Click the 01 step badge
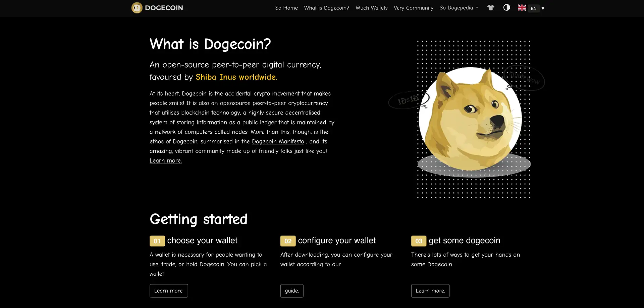The width and height of the screenshot is (644, 308). coord(157,241)
